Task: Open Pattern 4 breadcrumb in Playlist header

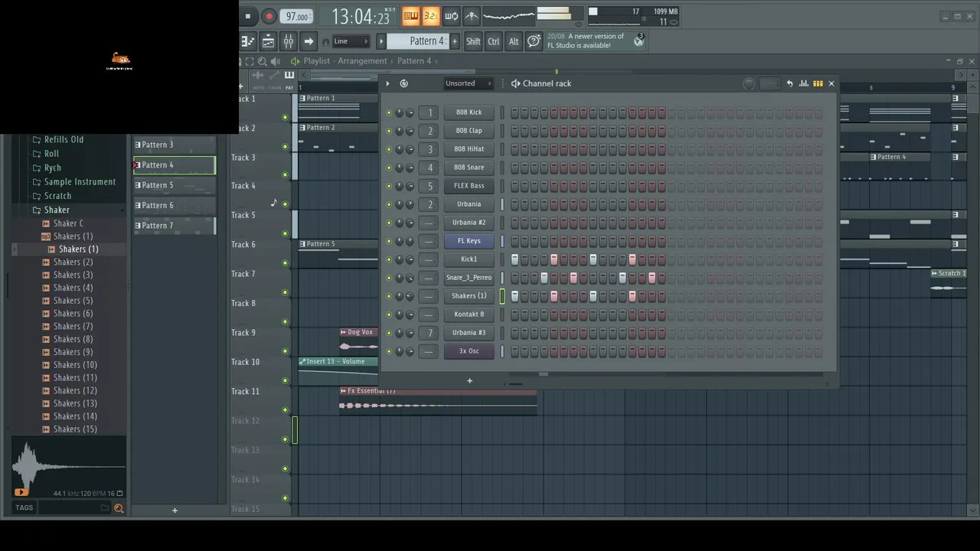Action: pos(413,61)
